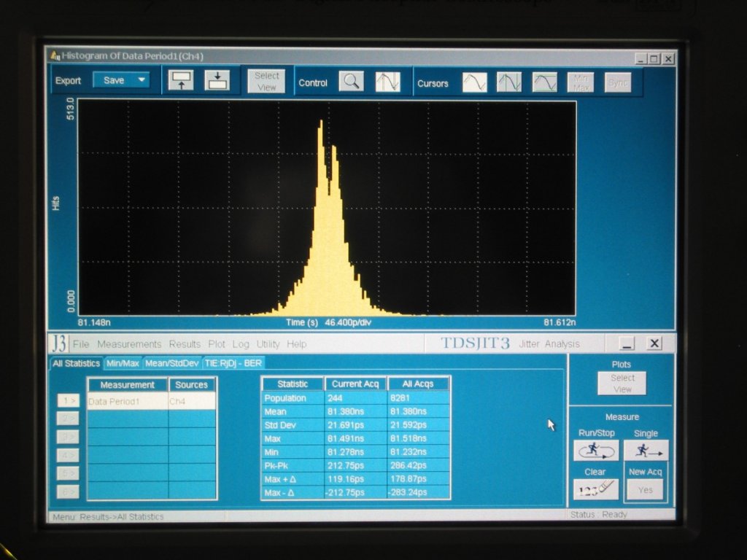The height and width of the screenshot is (560, 747).
Task: Open the Plot menu
Action: point(216,344)
